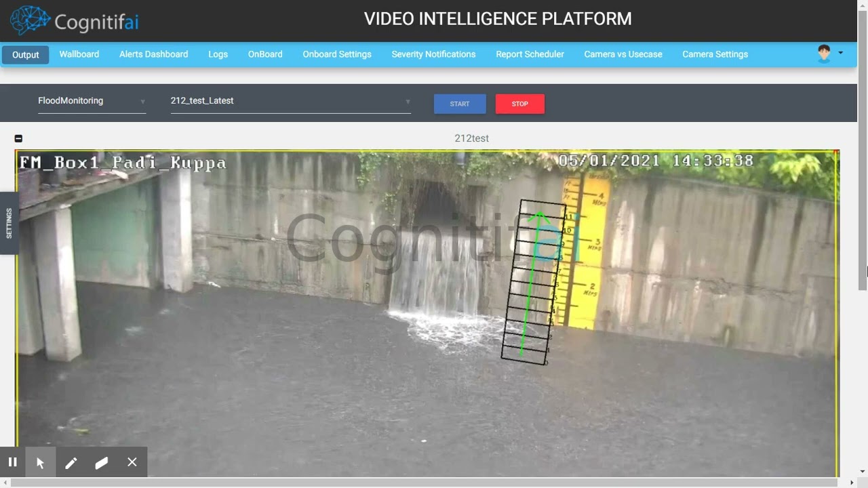868x488 pixels.
Task: Click the VIDEO INTELLIGENCE PLATFORM heading
Action: click(x=498, y=19)
